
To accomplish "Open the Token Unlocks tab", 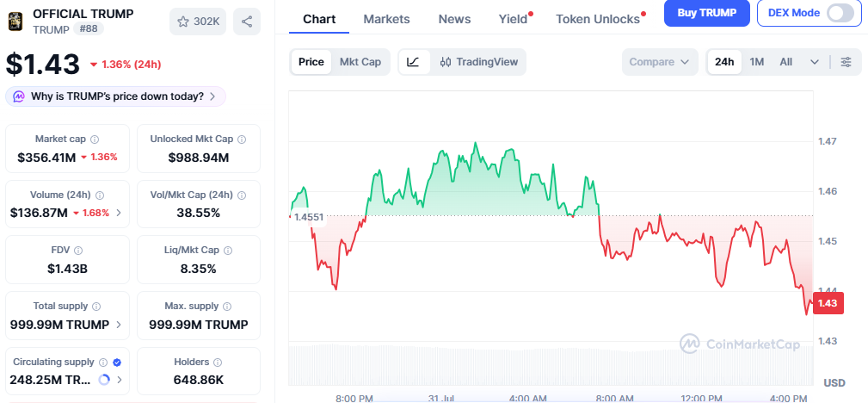I will [598, 19].
